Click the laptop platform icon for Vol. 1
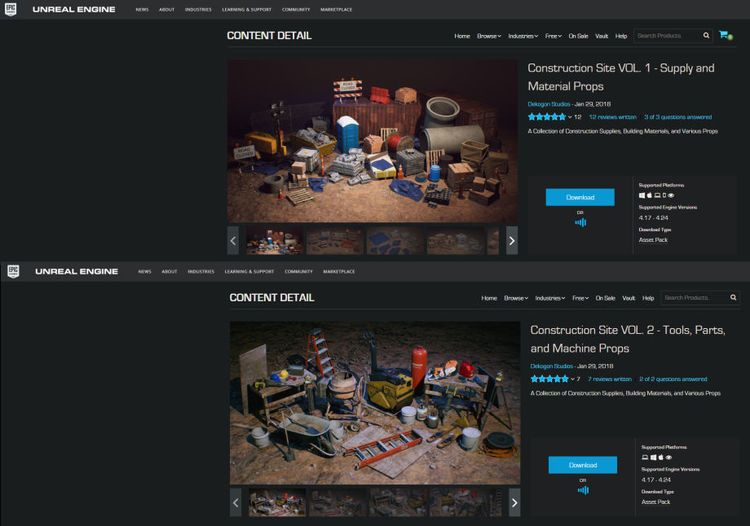750x526 pixels. click(657, 195)
